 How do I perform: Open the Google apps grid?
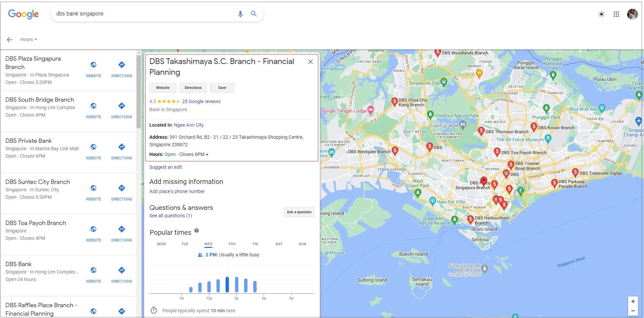tap(616, 14)
